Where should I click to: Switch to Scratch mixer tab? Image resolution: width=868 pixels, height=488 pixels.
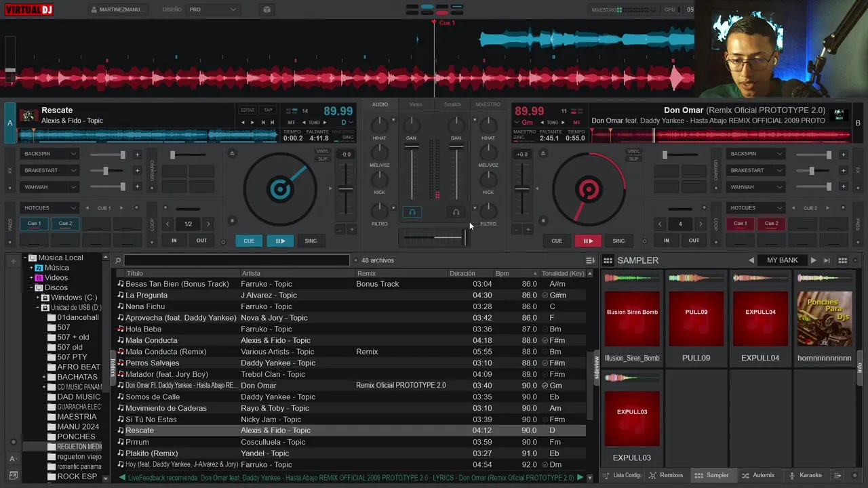click(452, 104)
